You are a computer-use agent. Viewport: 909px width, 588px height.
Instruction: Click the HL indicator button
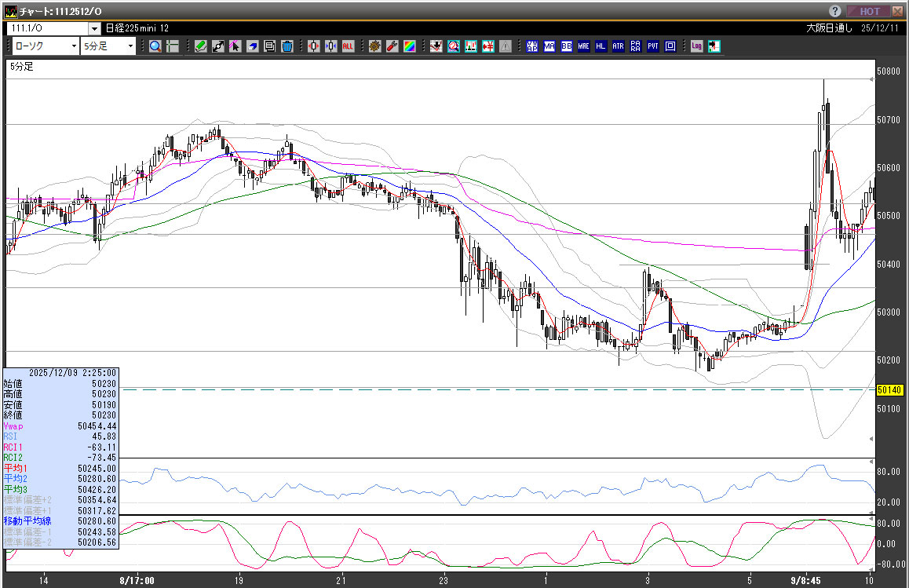(x=601, y=46)
